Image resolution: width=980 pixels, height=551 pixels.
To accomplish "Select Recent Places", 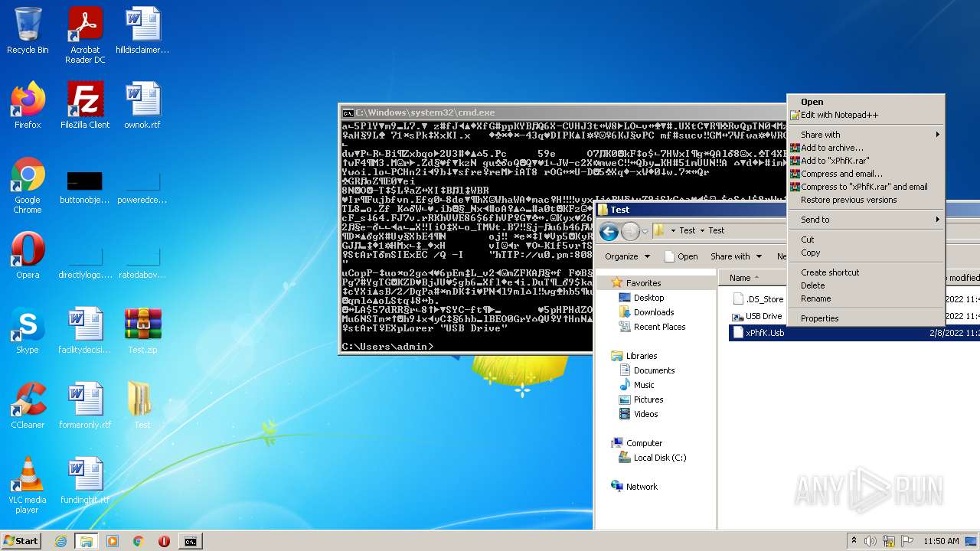I will 659,327.
